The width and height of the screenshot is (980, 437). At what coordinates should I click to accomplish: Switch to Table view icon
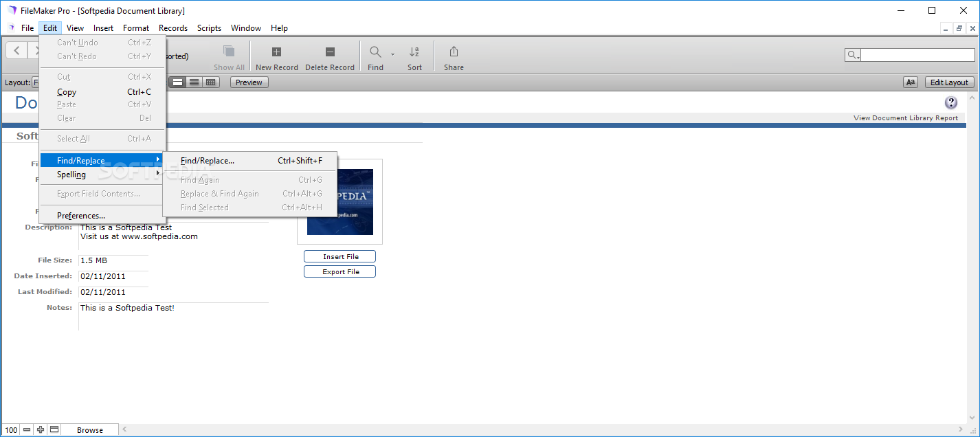pos(211,82)
